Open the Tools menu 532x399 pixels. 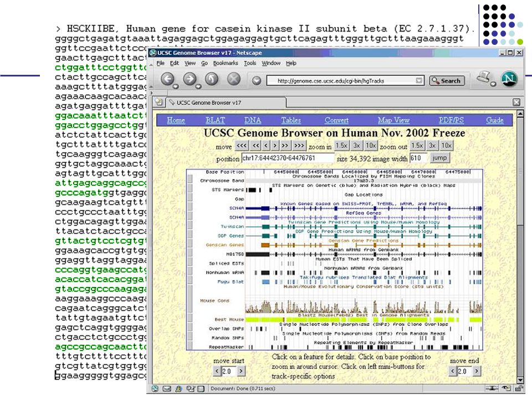pos(250,63)
